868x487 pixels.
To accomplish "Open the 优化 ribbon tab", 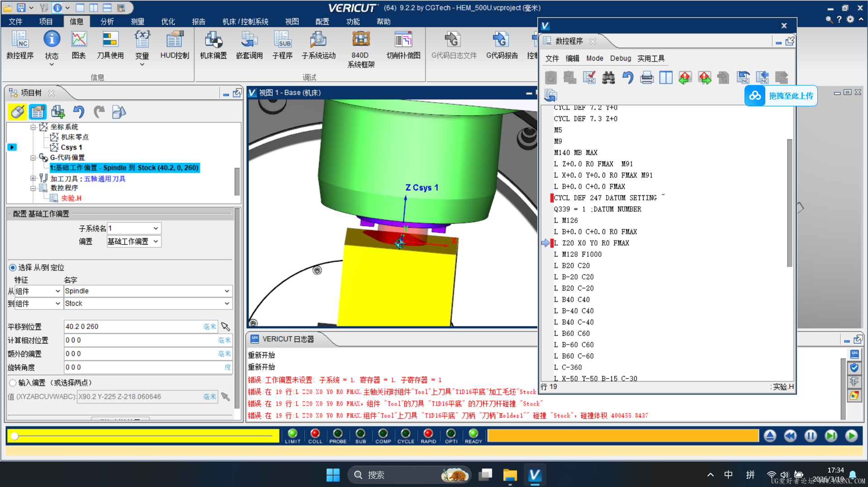I will click(x=168, y=21).
